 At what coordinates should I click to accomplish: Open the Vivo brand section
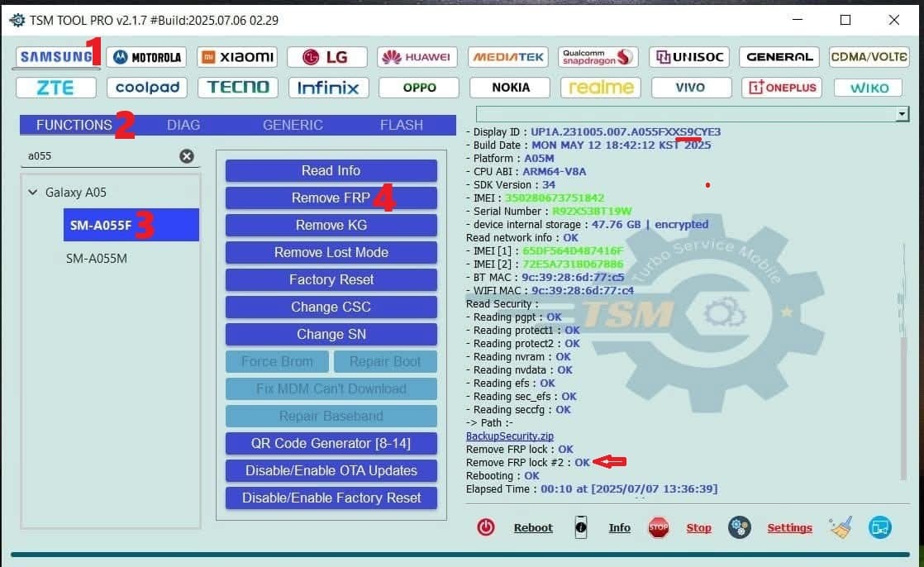coord(691,88)
